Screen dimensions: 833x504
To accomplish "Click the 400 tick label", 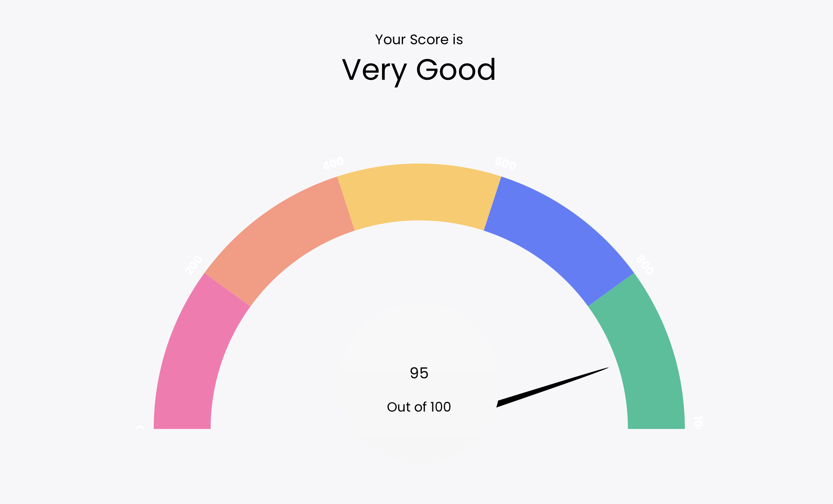I will (x=334, y=163).
